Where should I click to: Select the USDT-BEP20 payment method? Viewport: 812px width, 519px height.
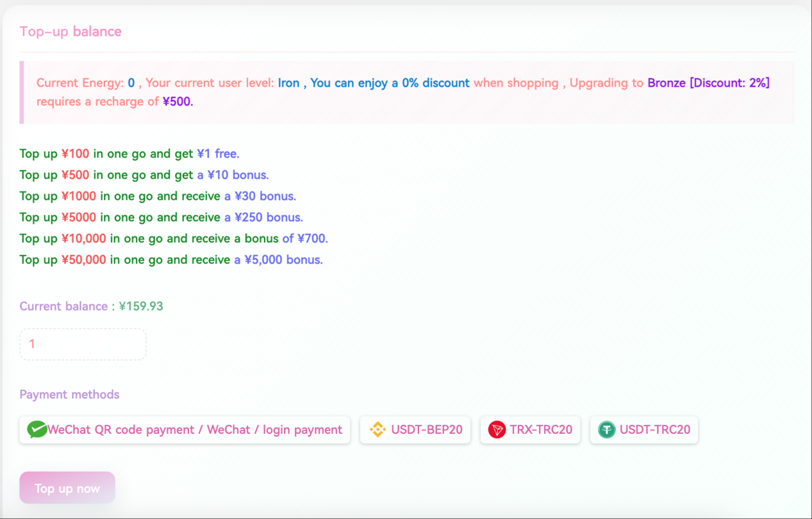tap(415, 430)
